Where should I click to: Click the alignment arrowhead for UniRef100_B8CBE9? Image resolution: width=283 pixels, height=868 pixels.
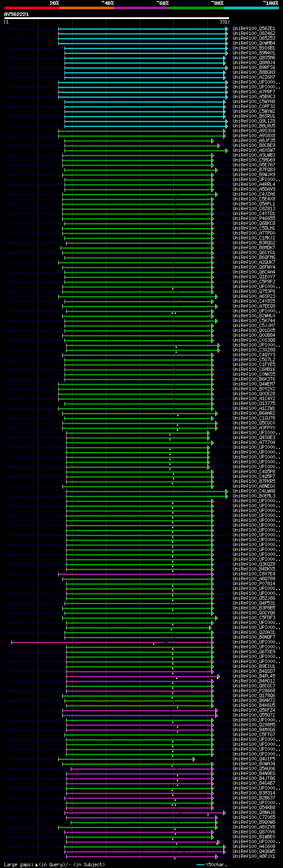tap(218, 145)
